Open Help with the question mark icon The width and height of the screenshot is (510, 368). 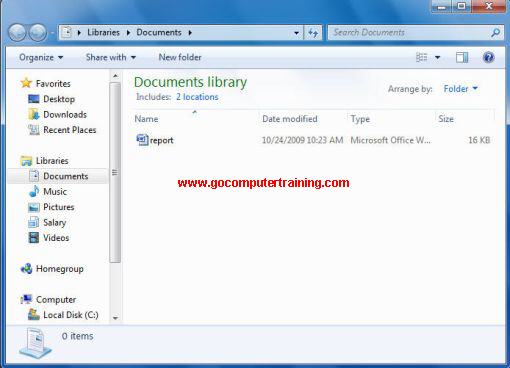coord(488,57)
